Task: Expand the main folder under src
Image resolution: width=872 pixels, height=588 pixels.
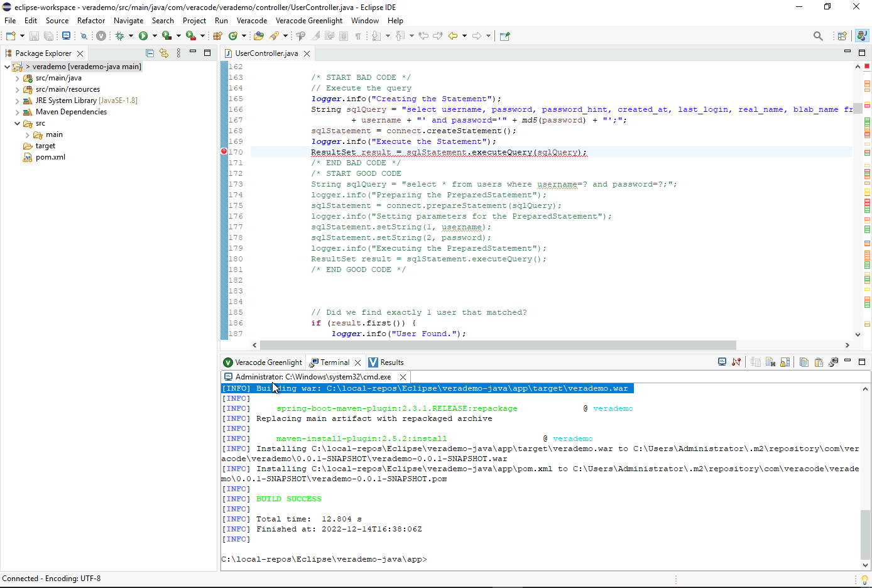Action: point(27,134)
